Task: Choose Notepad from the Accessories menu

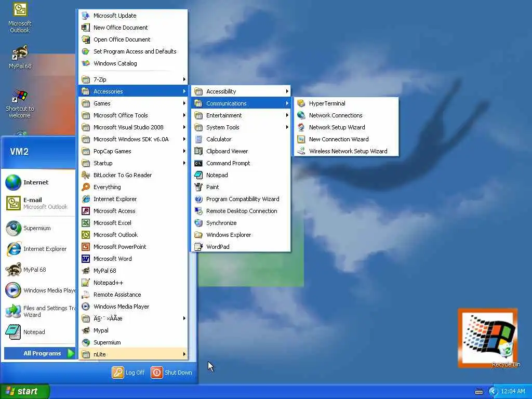Action: [x=241, y=175]
